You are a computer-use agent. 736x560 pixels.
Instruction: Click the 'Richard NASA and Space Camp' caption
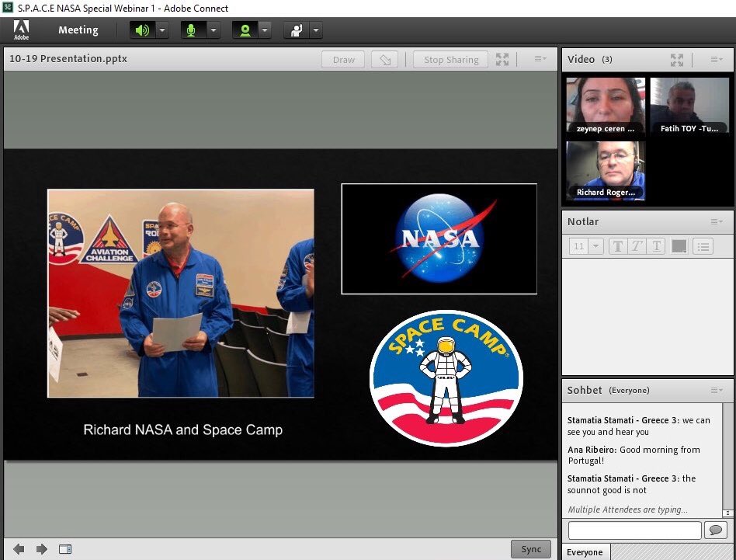(x=183, y=430)
